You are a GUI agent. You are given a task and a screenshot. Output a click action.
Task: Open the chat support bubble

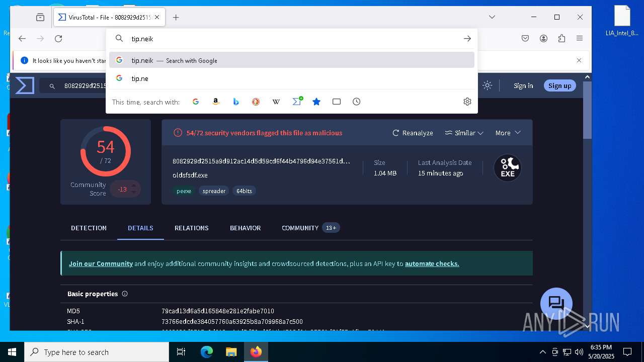pyautogui.click(x=556, y=303)
